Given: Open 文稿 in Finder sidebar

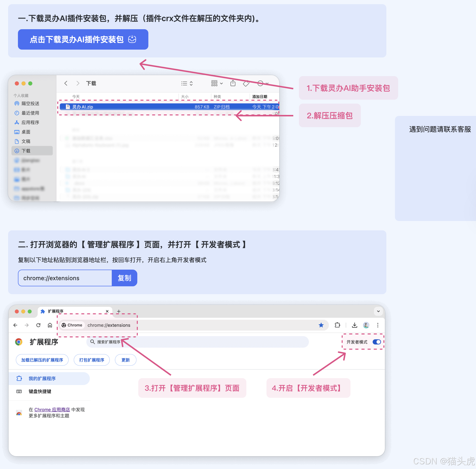Looking at the screenshot, I should [23, 141].
